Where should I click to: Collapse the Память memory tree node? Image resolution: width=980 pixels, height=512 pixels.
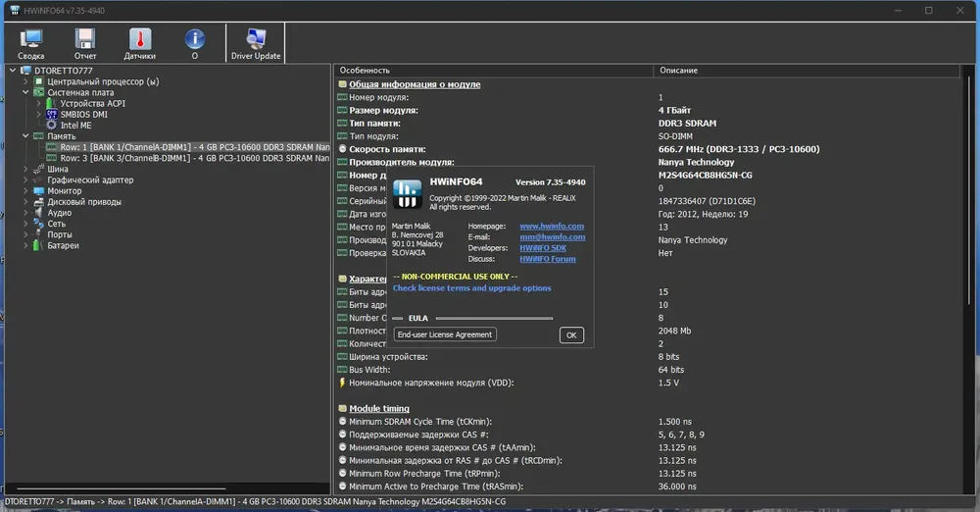pyautogui.click(x=25, y=135)
